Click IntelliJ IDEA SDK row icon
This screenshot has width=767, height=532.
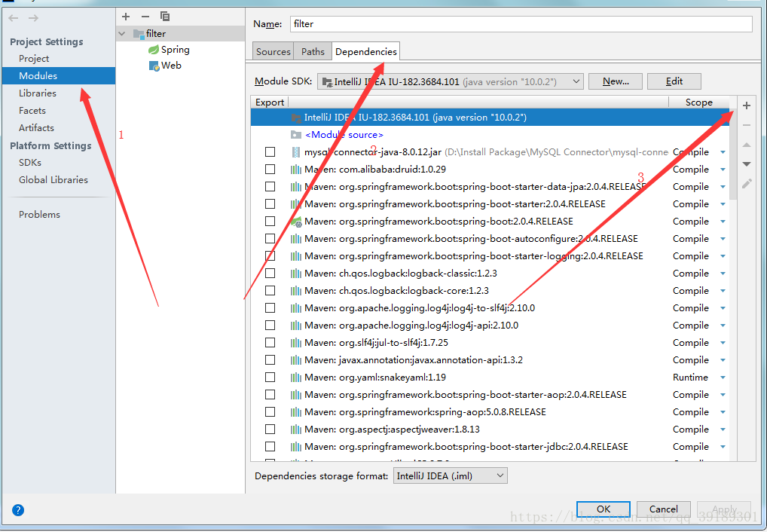click(x=296, y=118)
